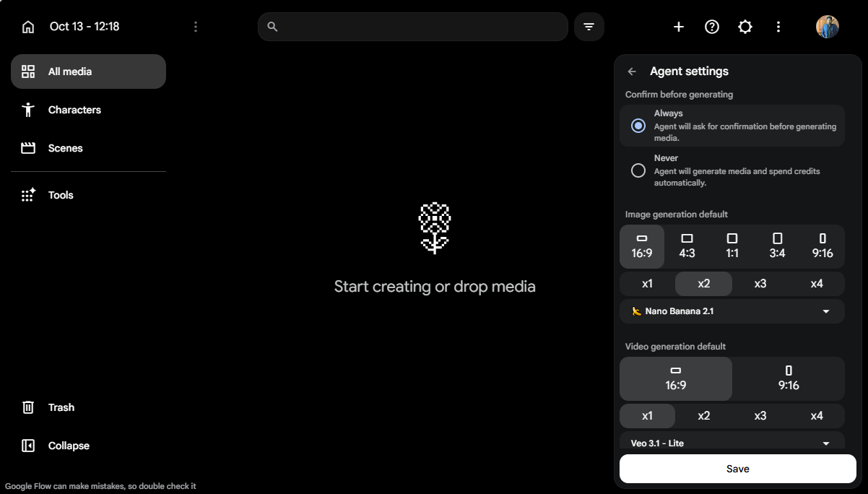Open the Nano Banana 2.1 model dropdown
This screenshot has width=868, height=494.
732,311
